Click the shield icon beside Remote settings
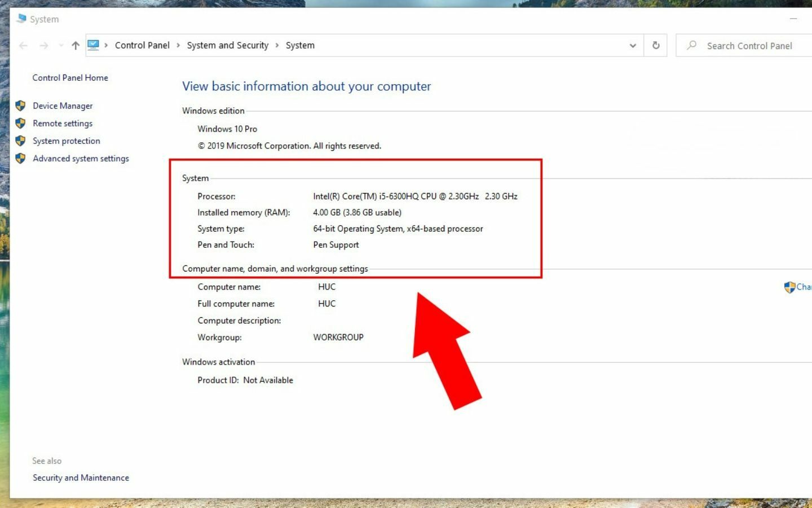Viewport: 812px width, 508px height. 20,123
